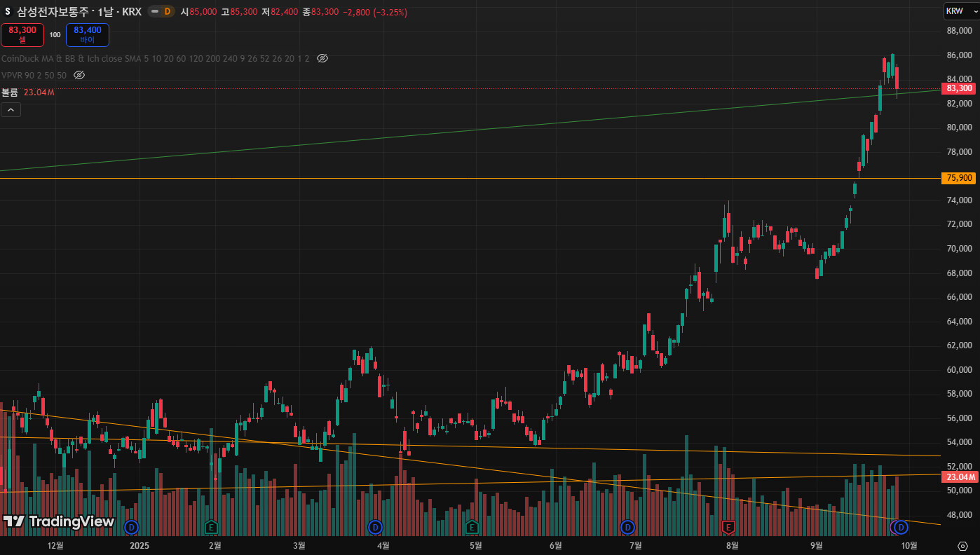Open the blue dividend D marker near 10월
This screenshot has height=555, width=980.
pos(901,526)
